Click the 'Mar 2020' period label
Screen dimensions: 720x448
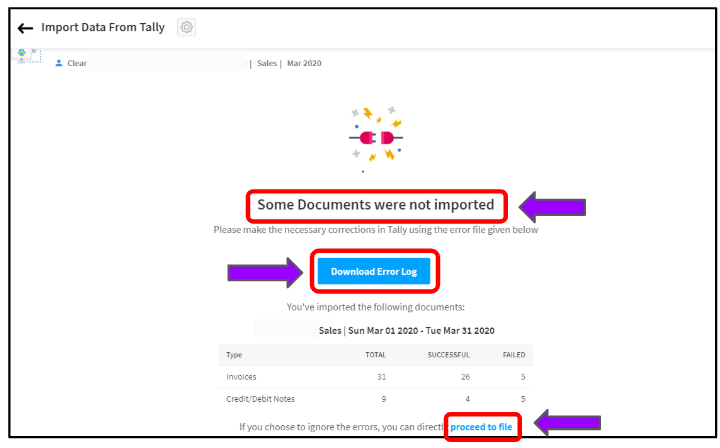pyautogui.click(x=304, y=63)
